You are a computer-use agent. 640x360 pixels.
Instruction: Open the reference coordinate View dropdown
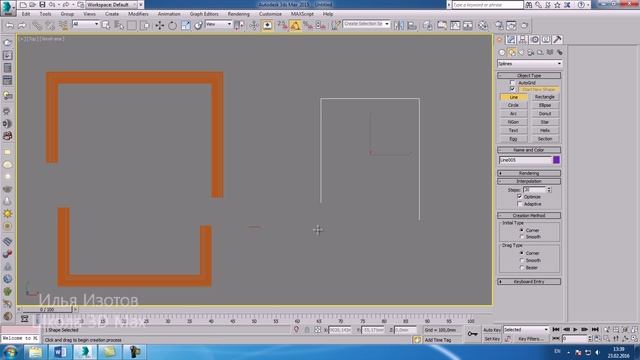point(218,24)
